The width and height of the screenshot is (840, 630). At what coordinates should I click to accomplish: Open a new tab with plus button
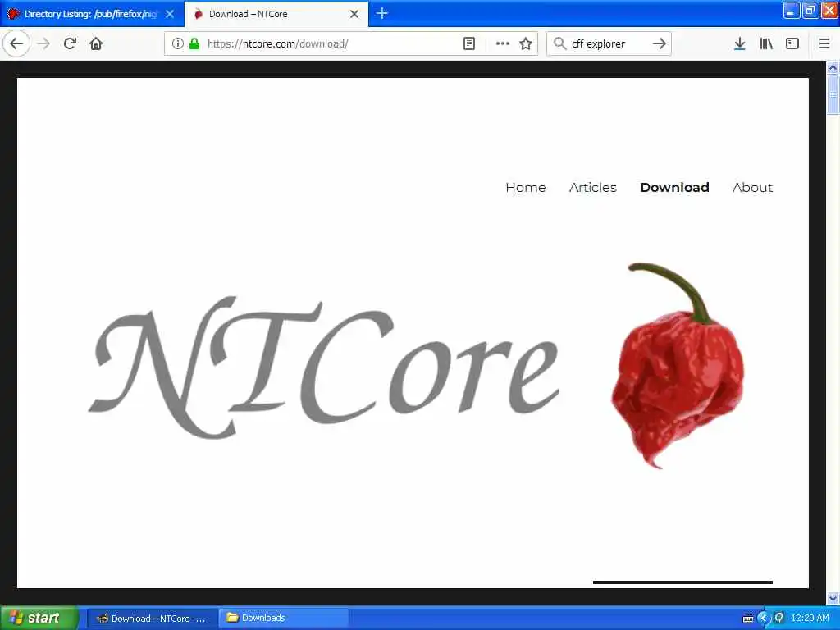[x=382, y=13]
